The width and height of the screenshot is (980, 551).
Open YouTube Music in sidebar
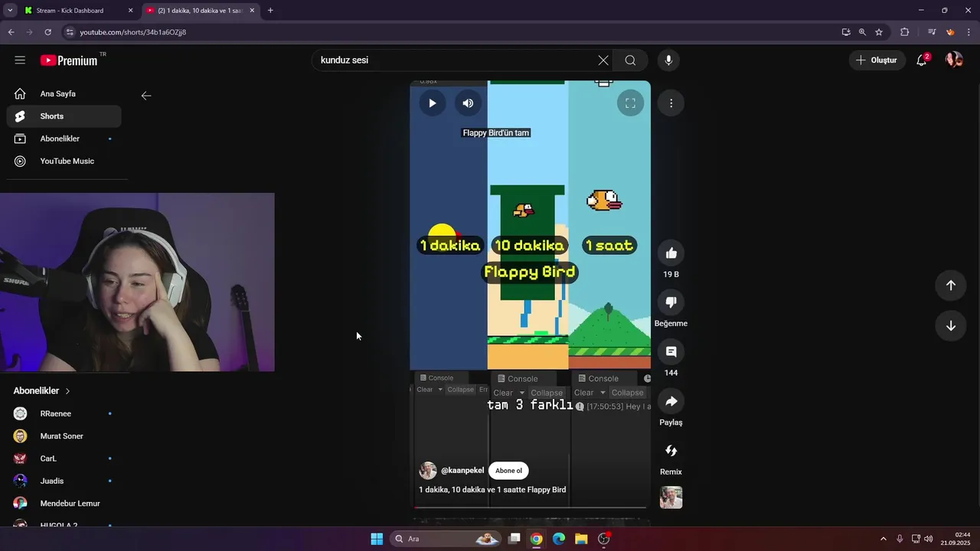click(64, 161)
